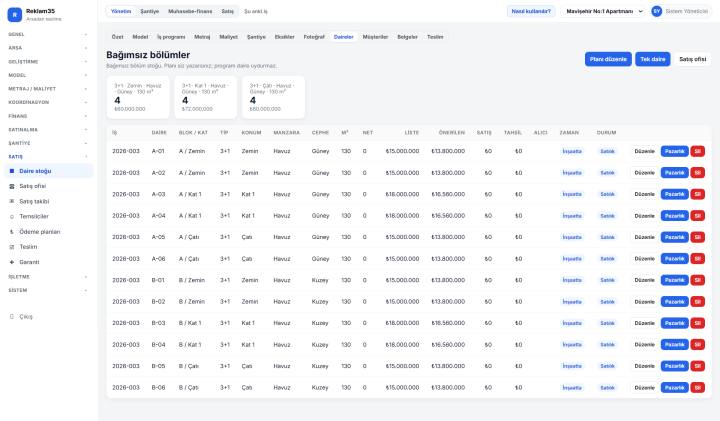Select the 3+1 Kat 1 Havuz summary card
Screen dimensions: 720x421
206,97
